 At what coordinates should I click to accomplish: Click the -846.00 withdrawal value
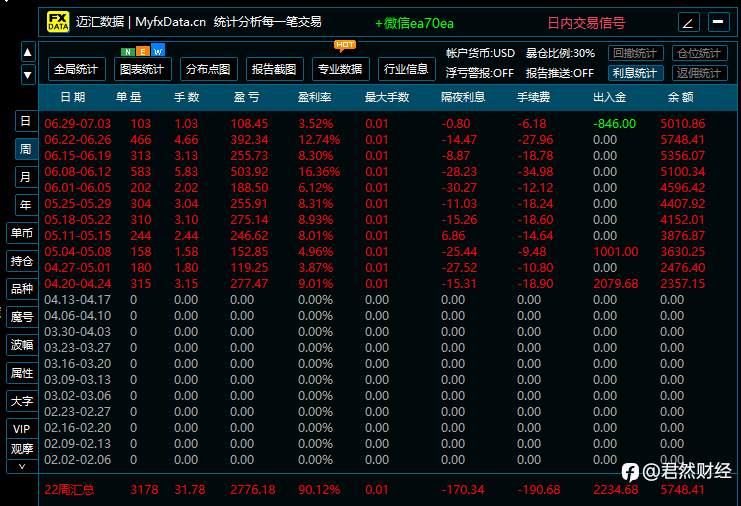point(614,124)
